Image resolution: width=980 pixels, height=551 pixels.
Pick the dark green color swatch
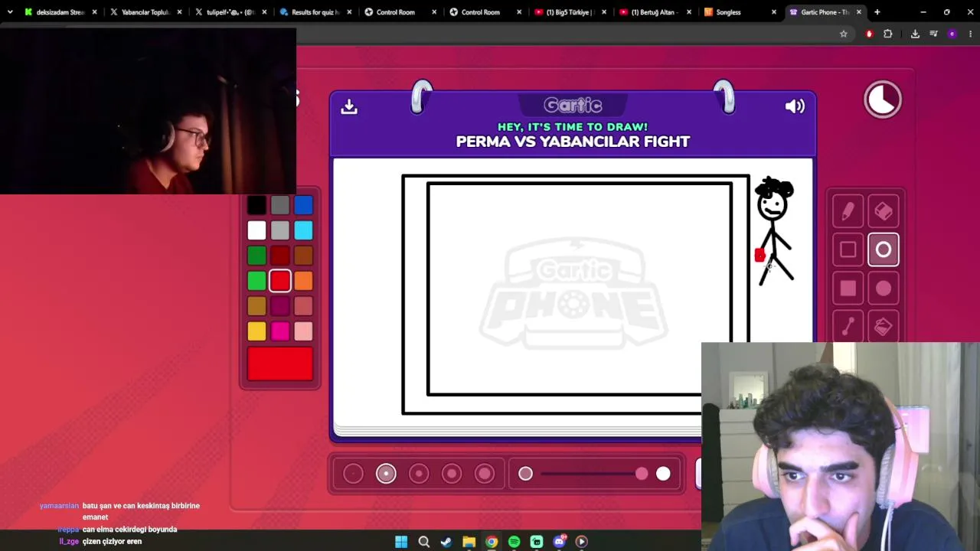point(256,256)
